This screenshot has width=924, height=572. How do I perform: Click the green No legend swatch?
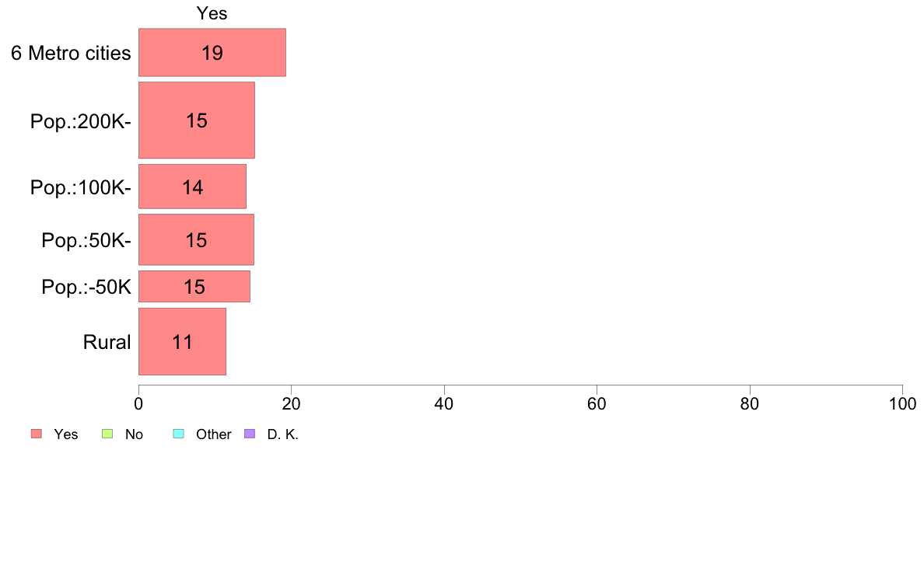click(x=107, y=434)
